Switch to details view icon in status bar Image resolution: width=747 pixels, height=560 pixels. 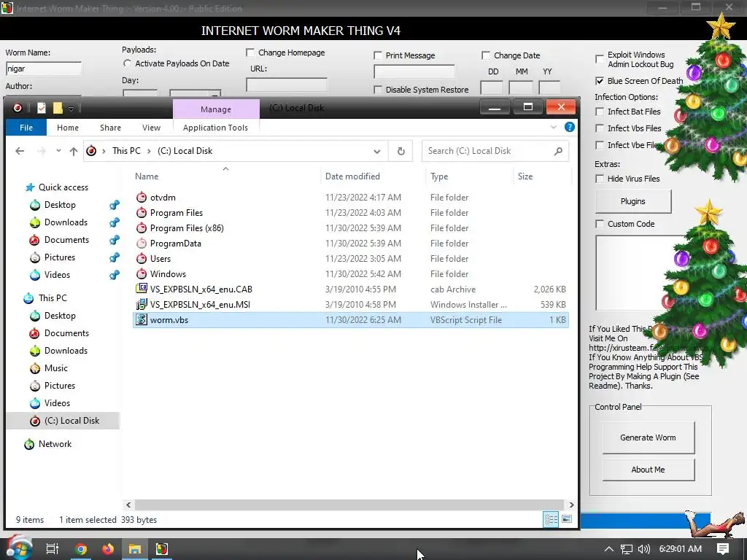coord(551,519)
